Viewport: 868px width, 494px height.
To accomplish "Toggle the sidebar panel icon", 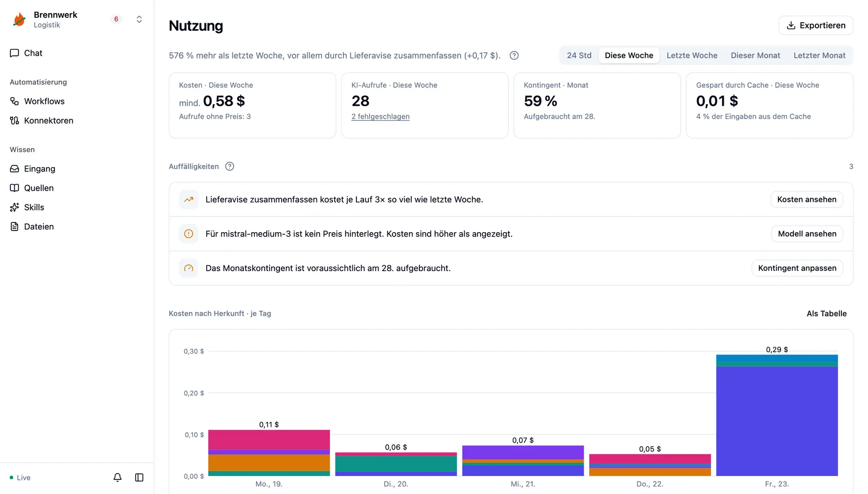I will pyautogui.click(x=139, y=477).
